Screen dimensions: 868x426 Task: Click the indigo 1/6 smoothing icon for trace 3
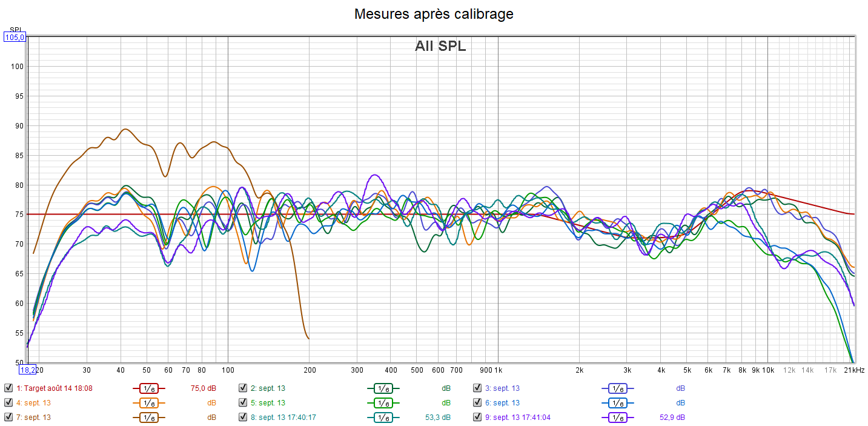coord(617,388)
